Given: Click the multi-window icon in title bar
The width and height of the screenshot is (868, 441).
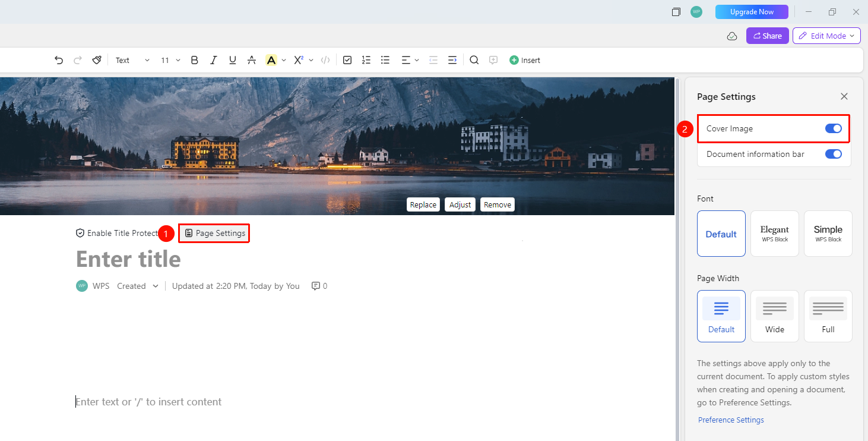Looking at the screenshot, I should tap(676, 12).
